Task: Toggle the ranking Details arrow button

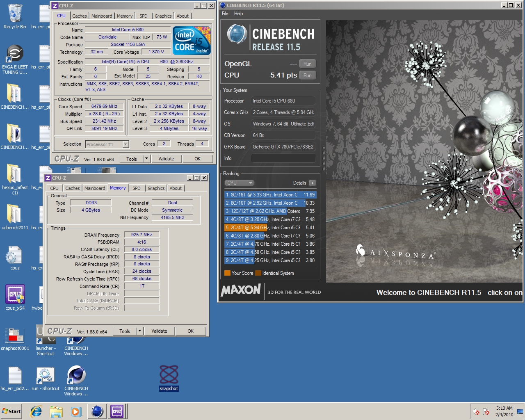Action: (313, 183)
